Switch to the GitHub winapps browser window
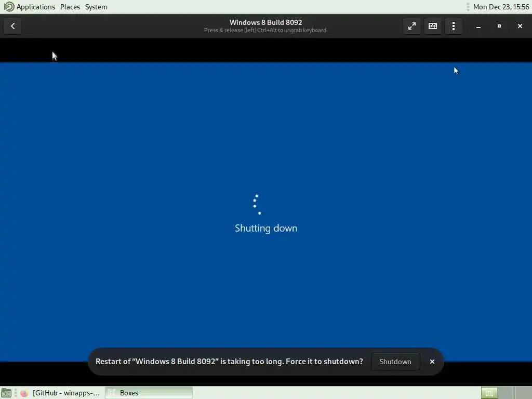The width and height of the screenshot is (532, 399). (61, 393)
